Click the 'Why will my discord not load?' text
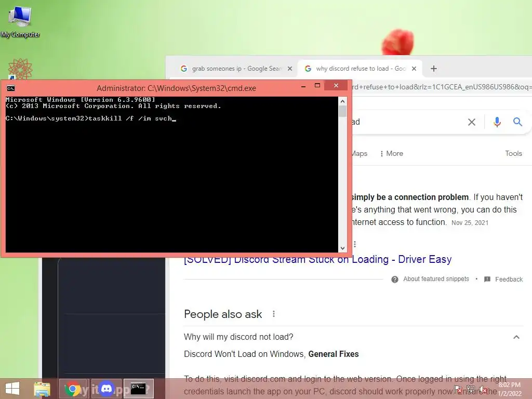 [238, 337]
